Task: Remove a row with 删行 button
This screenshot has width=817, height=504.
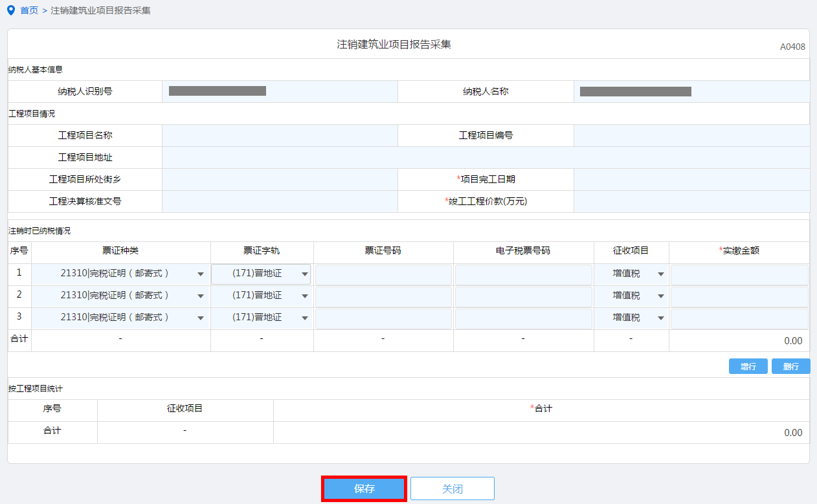Action: click(790, 366)
